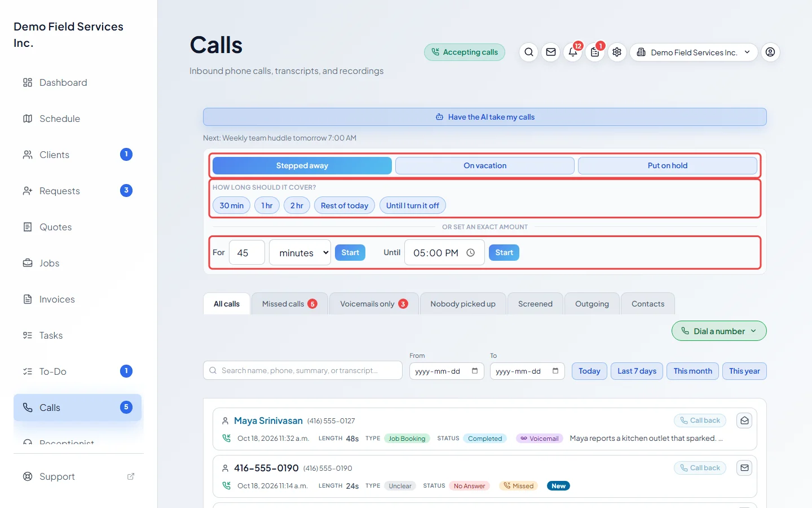812x508 pixels.
Task: Open Quotes in the sidebar
Action: pos(78,227)
